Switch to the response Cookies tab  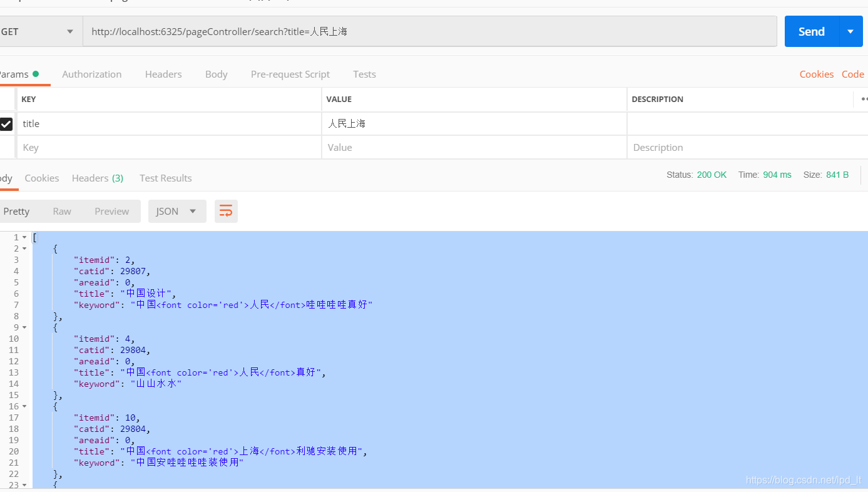pyautogui.click(x=42, y=178)
